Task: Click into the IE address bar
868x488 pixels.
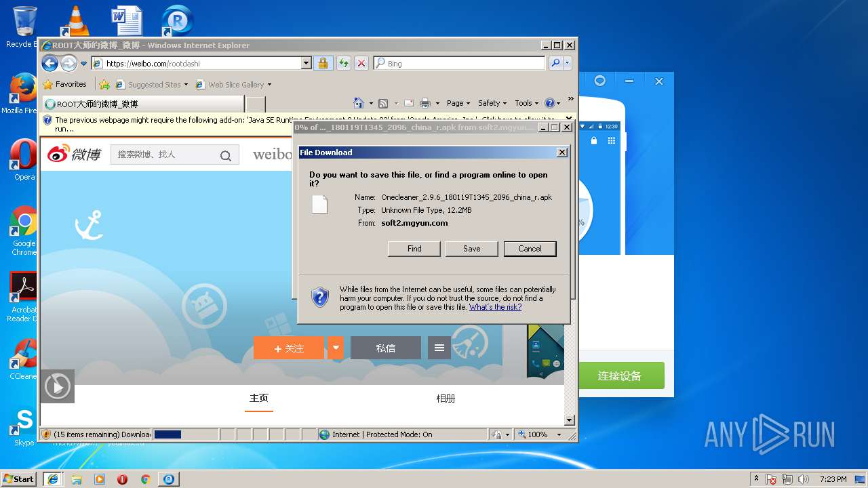Action: coord(203,63)
